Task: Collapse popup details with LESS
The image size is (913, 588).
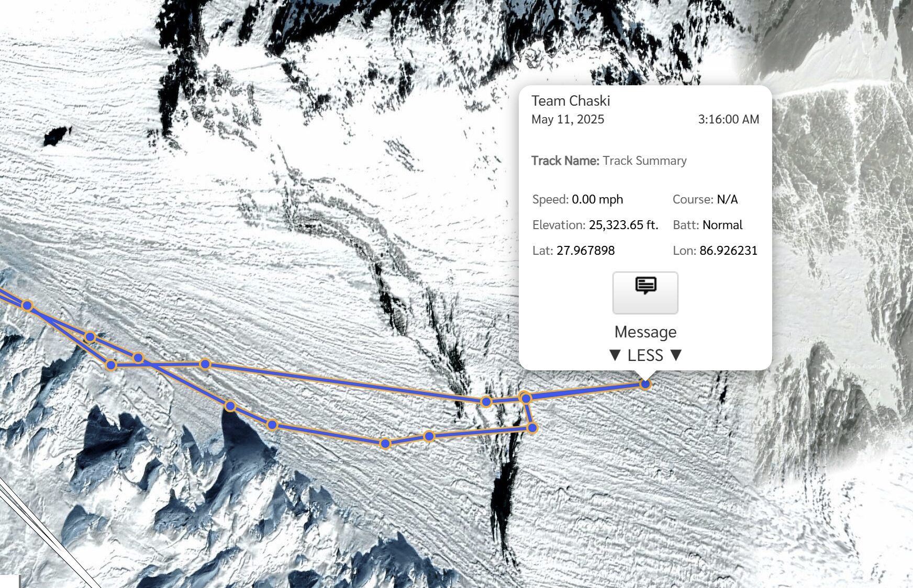Action: (645, 356)
